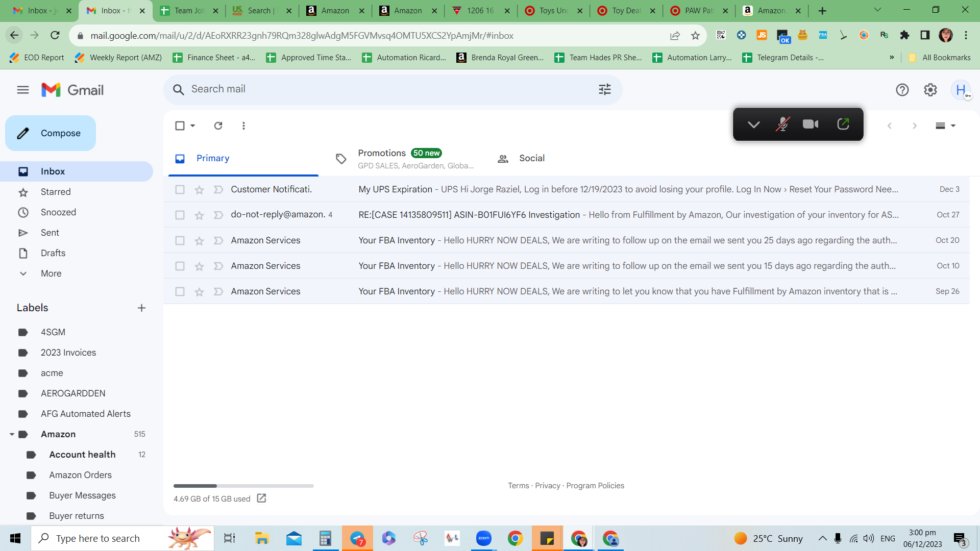Open File Explorer from the taskbar
Image resolution: width=980 pixels, height=551 pixels.
click(x=262, y=538)
